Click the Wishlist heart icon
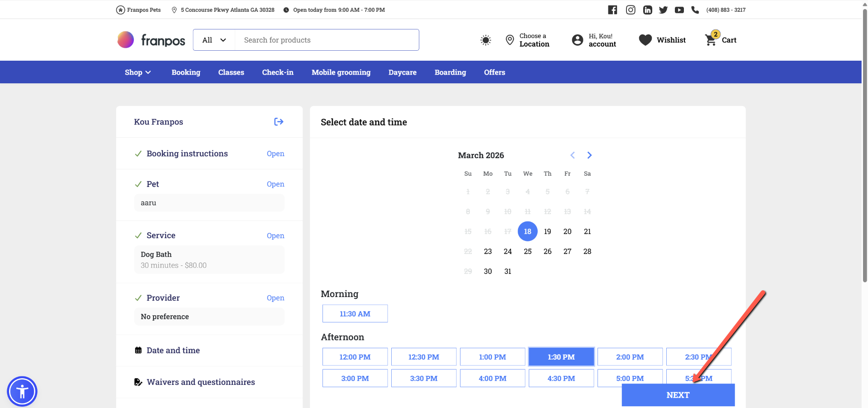 [645, 40]
